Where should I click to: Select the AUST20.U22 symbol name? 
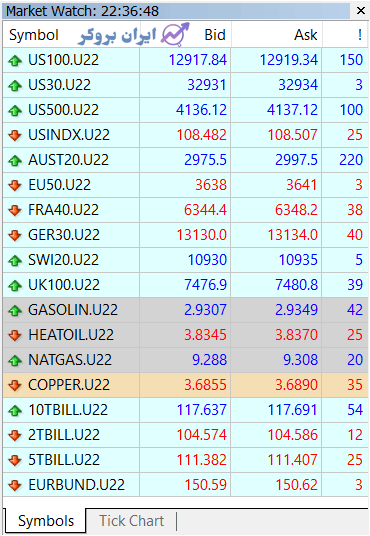tap(68, 160)
